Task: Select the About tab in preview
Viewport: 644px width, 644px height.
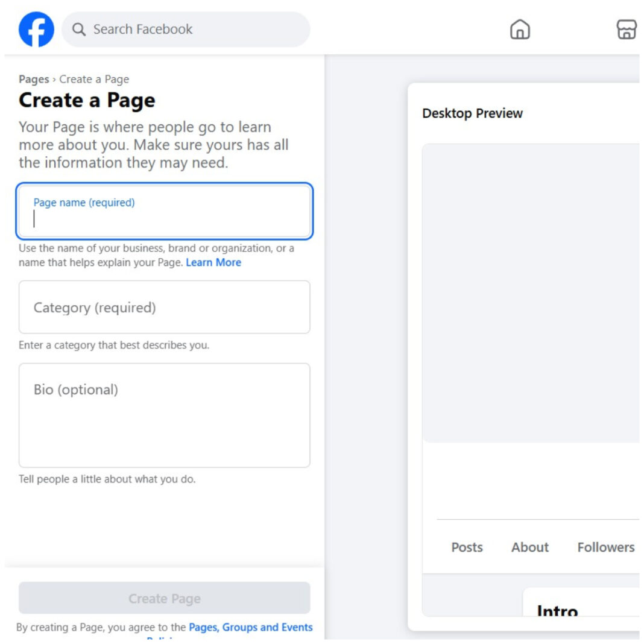Action: point(530,547)
